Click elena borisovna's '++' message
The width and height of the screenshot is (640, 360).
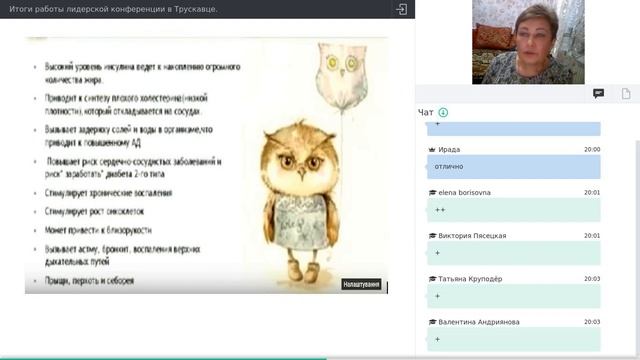coord(513,210)
